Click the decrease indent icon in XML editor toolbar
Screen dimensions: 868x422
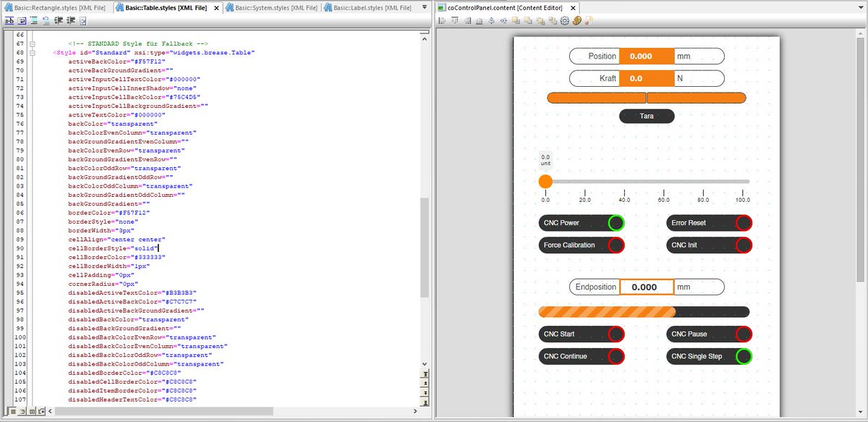(58, 20)
